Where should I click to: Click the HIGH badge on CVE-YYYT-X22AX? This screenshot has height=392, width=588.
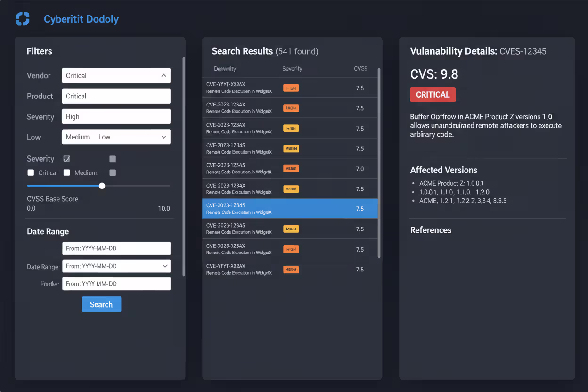[x=291, y=88]
